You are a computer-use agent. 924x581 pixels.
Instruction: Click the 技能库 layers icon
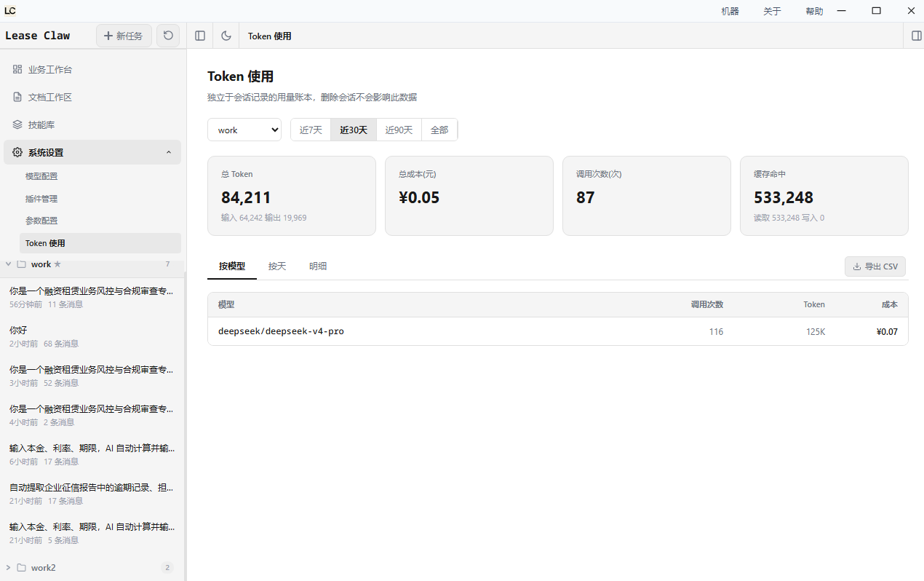[17, 125]
